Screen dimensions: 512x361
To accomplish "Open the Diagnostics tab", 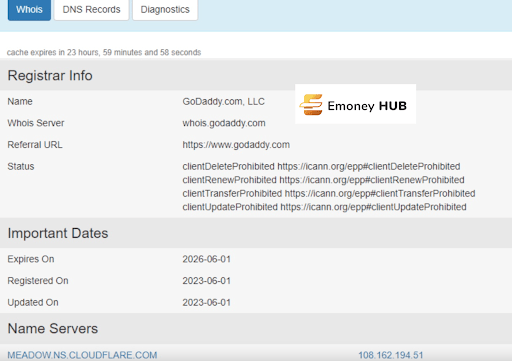I will pyautogui.click(x=165, y=10).
